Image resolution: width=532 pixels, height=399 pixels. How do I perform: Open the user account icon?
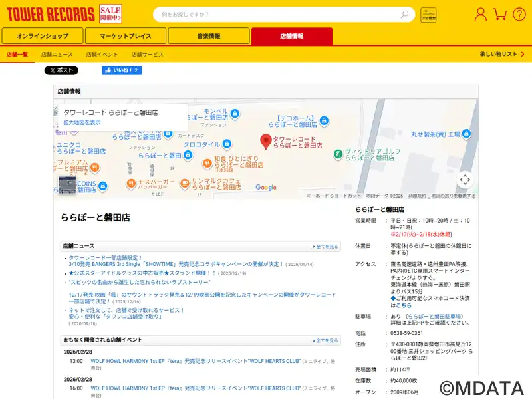tap(480, 14)
